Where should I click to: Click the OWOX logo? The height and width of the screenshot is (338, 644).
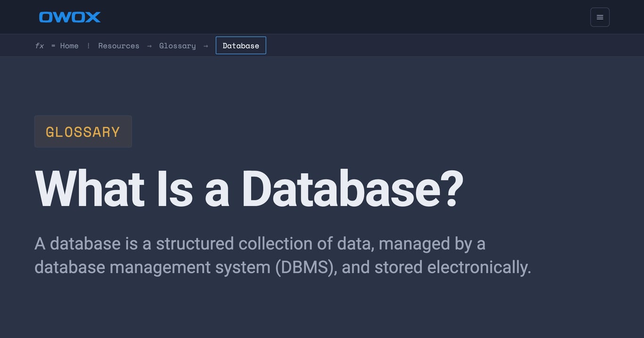pyautogui.click(x=70, y=17)
